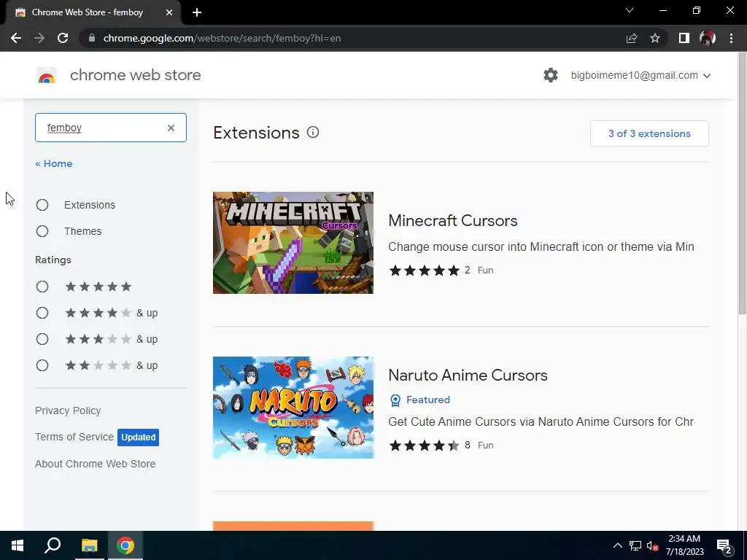
Task: Open the Naruto Anime Cursors thumbnail image
Action: (x=293, y=408)
